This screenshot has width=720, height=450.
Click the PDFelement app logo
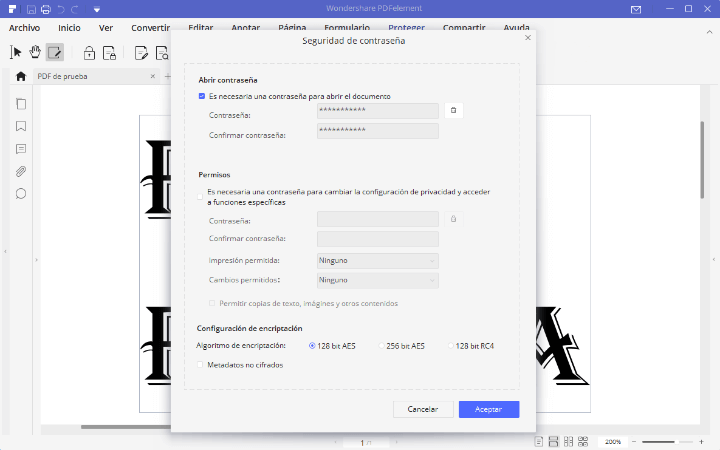coord(12,9)
